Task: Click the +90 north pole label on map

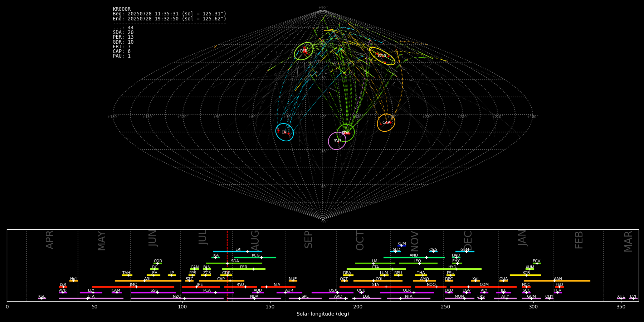Action: tap(323, 8)
